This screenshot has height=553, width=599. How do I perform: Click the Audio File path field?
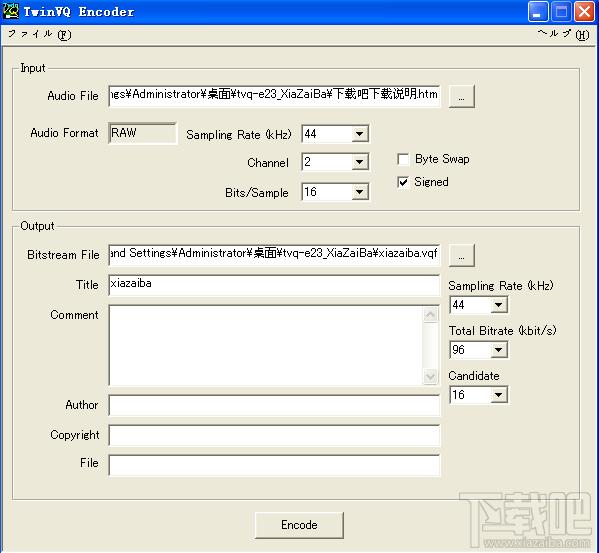pyautogui.click(x=274, y=96)
